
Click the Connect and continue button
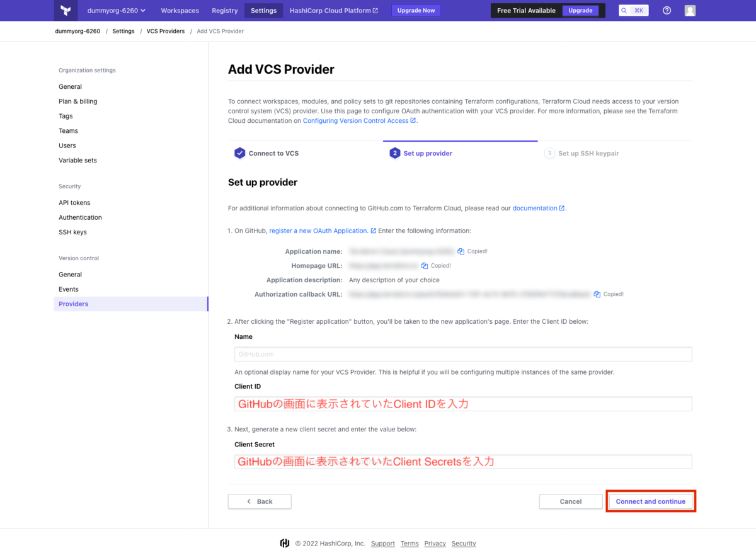pyautogui.click(x=651, y=501)
